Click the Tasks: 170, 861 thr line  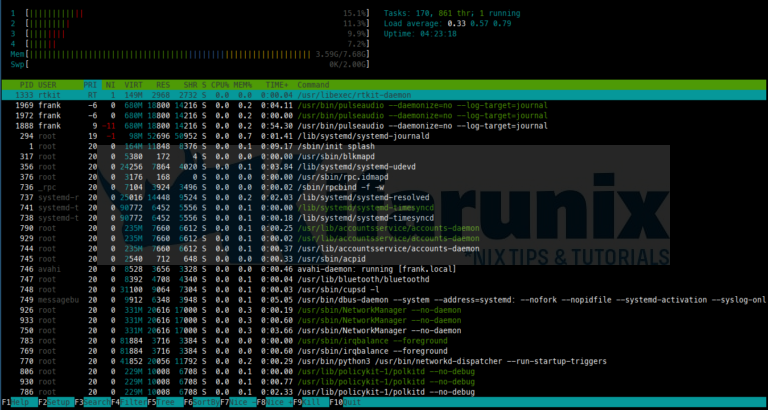click(x=452, y=14)
